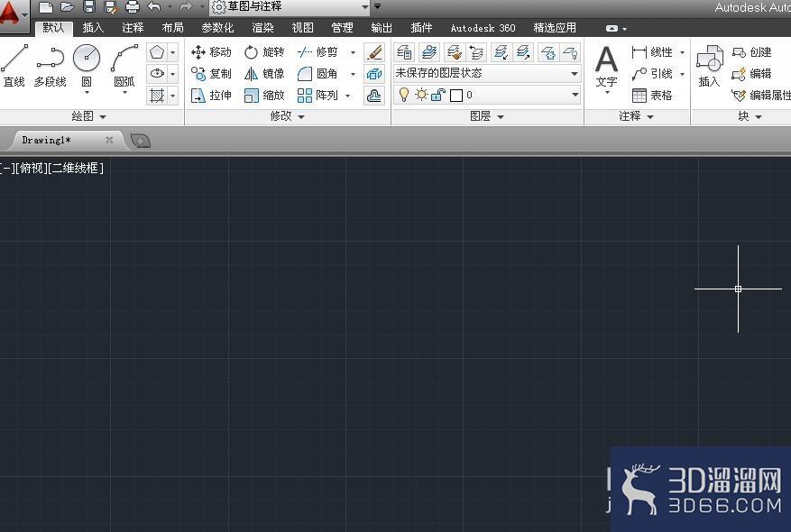Click the 二维线框 visual style label

coord(76,168)
